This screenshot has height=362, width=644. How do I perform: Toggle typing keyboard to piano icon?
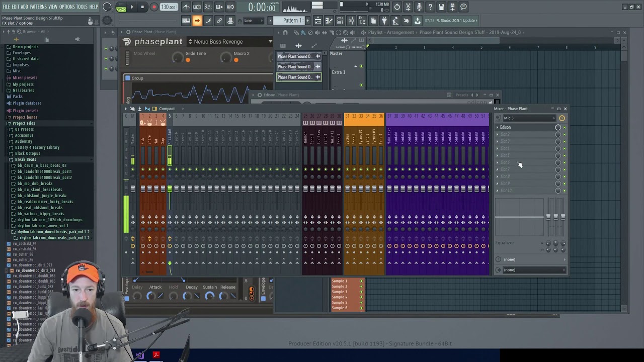pyautogui.click(x=186, y=21)
